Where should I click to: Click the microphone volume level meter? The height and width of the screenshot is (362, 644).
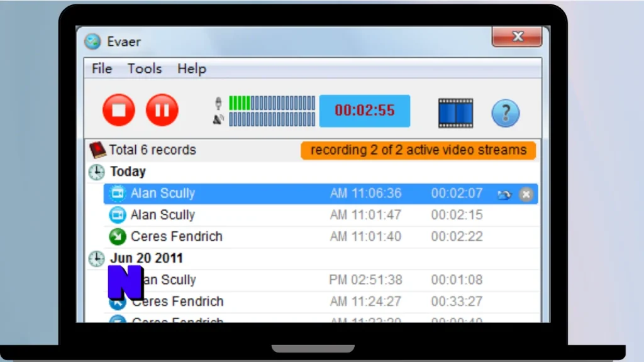[272, 103]
